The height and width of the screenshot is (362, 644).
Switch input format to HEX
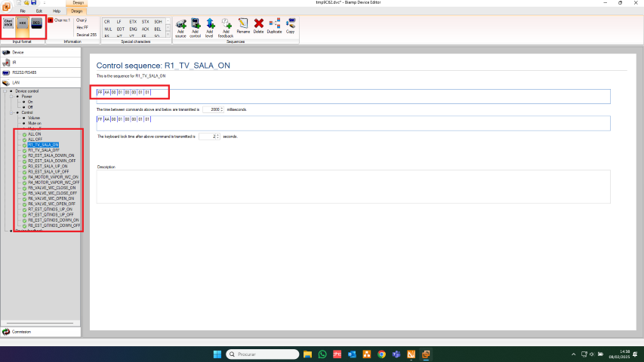tap(23, 24)
